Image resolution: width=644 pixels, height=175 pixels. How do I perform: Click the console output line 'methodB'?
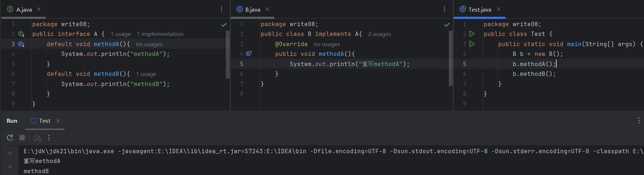pyautogui.click(x=36, y=171)
